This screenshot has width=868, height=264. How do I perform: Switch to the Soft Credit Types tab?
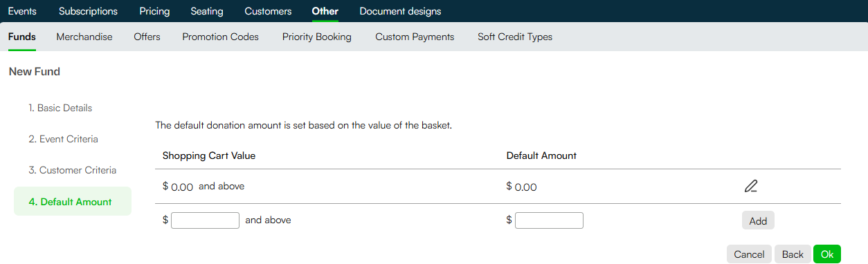[x=515, y=37]
